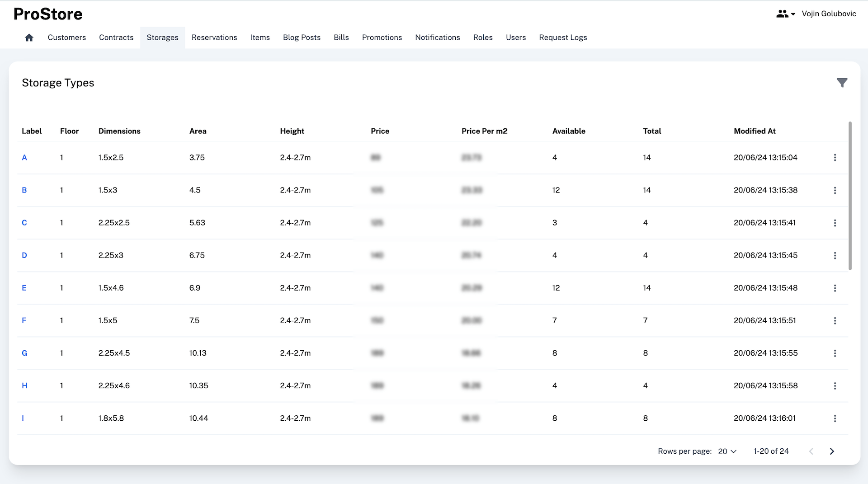
Task: Navigate to the Bills tab
Action: coord(341,38)
